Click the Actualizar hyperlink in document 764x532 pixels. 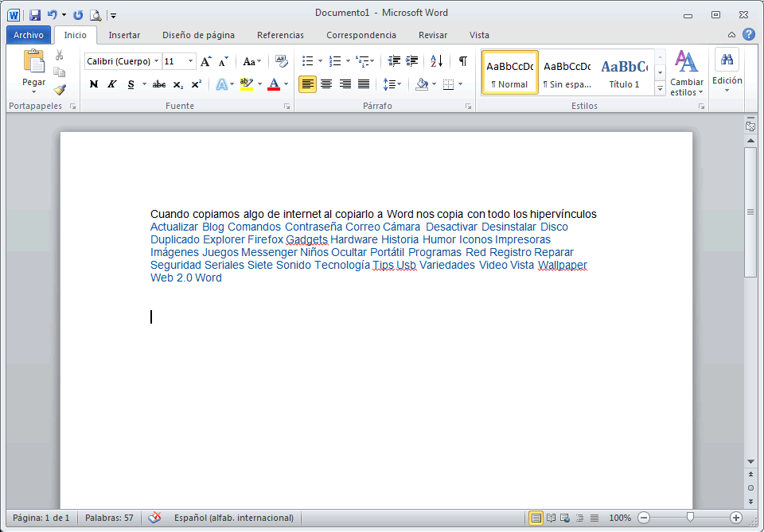pyautogui.click(x=174, y=227)
